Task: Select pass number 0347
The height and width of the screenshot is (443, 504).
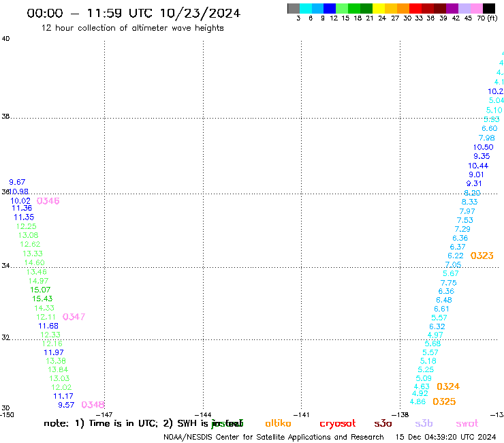Action: point(74,317)
